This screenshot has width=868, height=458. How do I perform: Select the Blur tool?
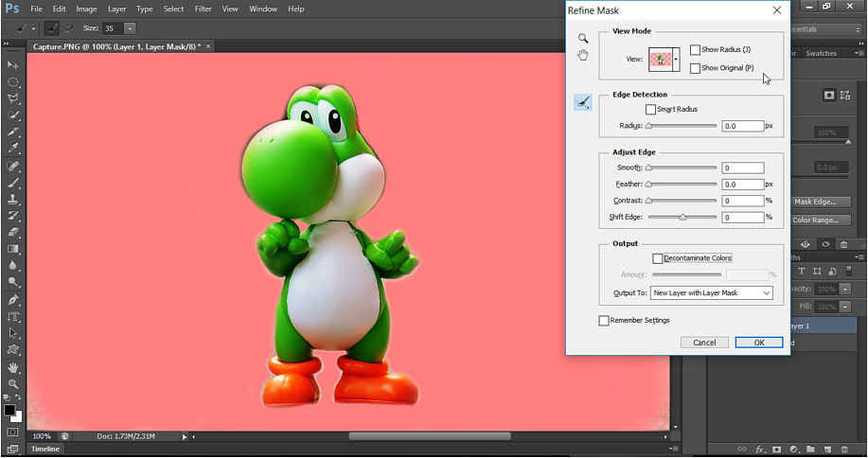[12, 266]
